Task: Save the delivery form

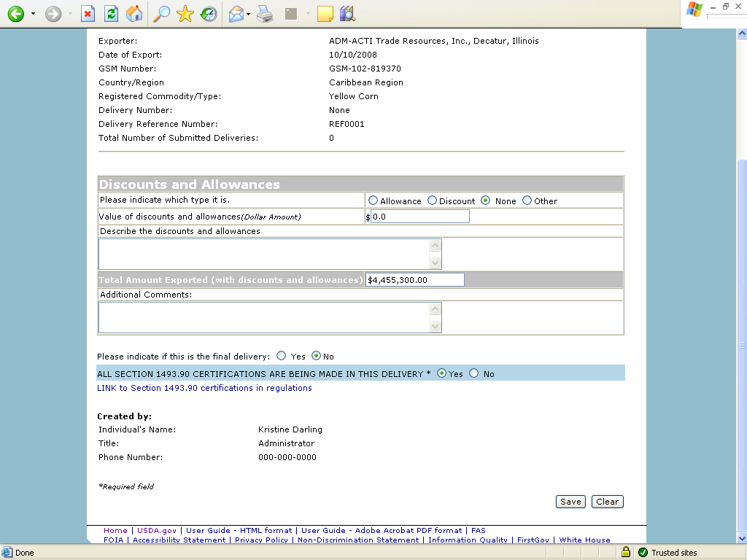Action: click(570, 502)
